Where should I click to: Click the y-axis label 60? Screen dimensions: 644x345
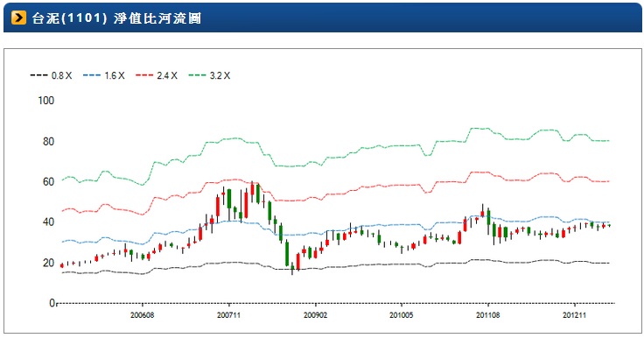point(48,182)
